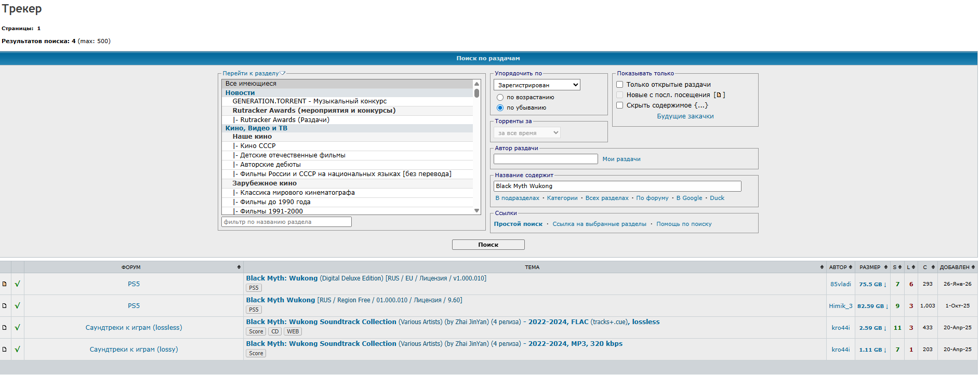Click the section list scroll-down arrow

(x=476, y=211)
